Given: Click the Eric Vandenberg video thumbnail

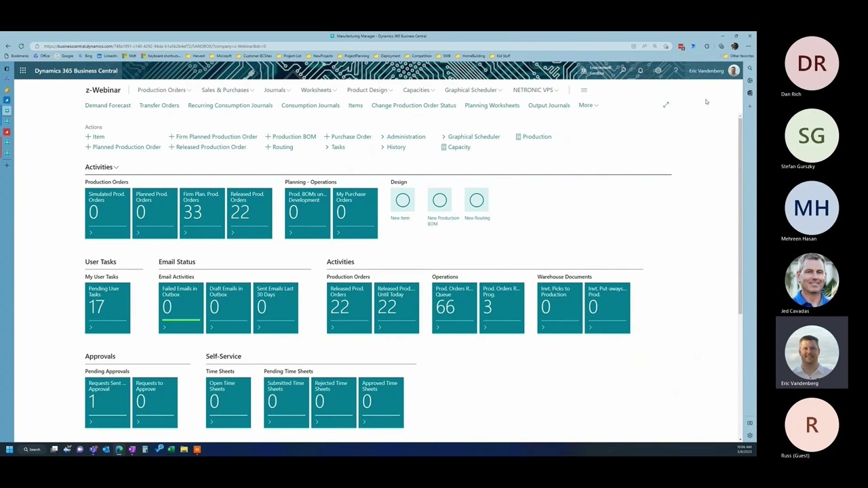Looking at the screenshot, I should [x=812, y=352].
